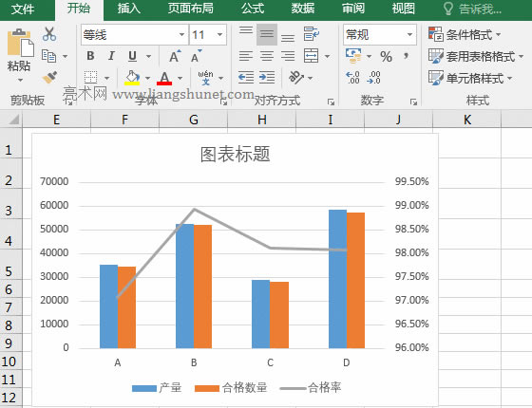Image resolution: width=532 pixels, height=408 pixels.
Task: Toggle Underline formatting
Action: (132, 56)
